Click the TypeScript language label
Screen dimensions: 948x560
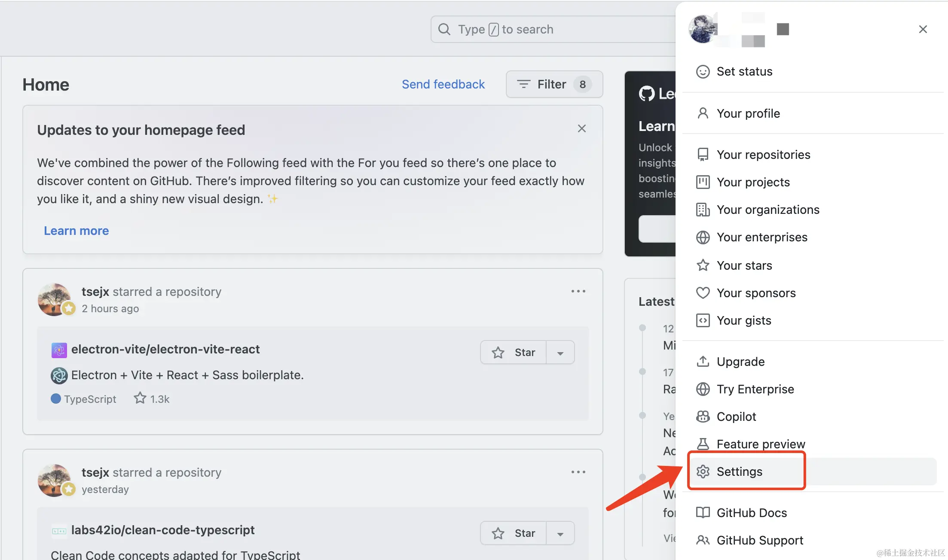point(90,399)
